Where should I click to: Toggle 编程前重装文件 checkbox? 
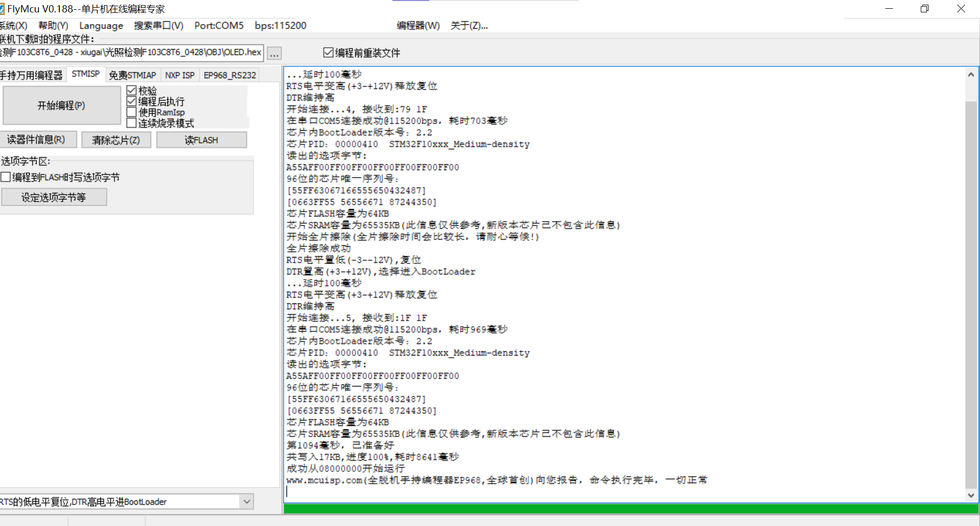(x=328, y=53)
